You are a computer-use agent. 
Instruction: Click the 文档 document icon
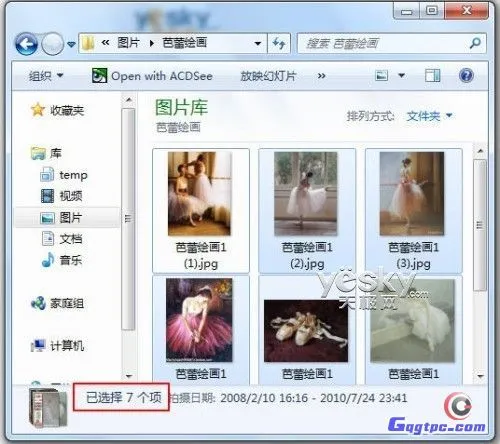[x=48, y=239]
